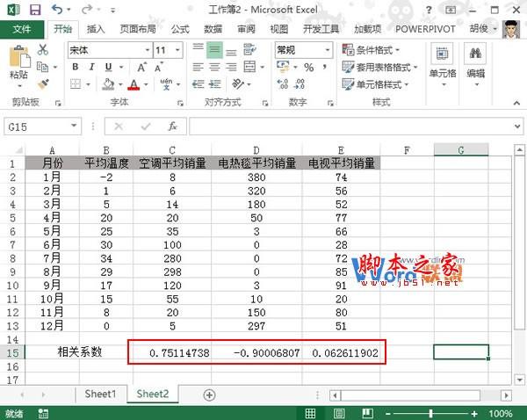Image resolution: width=527 pixels, height=420 pixels.
Task: Click the Cells (单元格) button
Action: (443, 65)
